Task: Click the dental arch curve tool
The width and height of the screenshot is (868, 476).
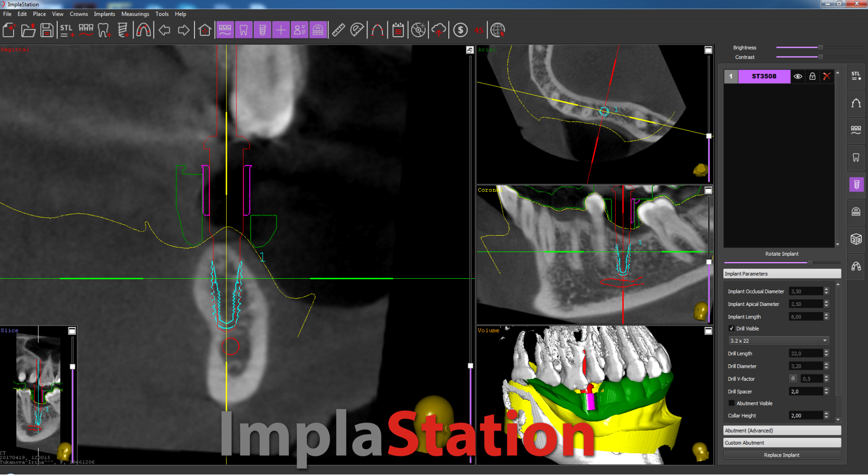Action: (144, 30)
